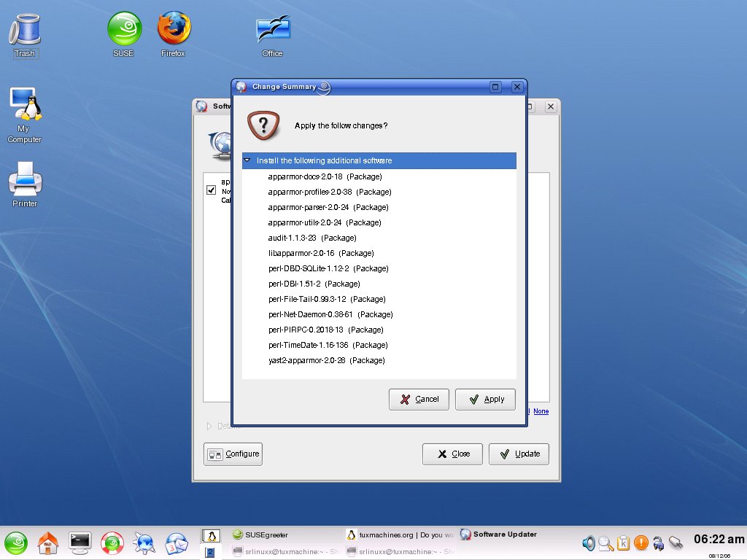Screen dimensions: 747x560
Task: Open the SUSE start menu in panel
Action: click(x=16, y=542)
